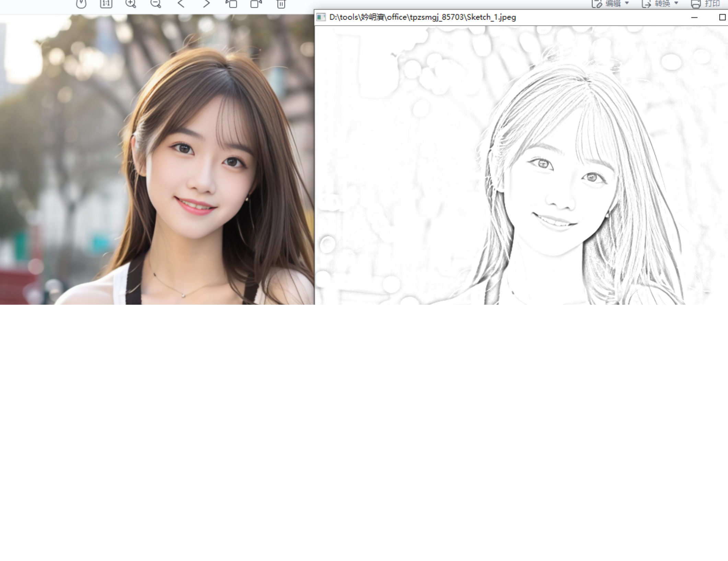Screen dimensions: 728x561
Task: Click the mouse scroll mode icon
Action: pos(81,4)
